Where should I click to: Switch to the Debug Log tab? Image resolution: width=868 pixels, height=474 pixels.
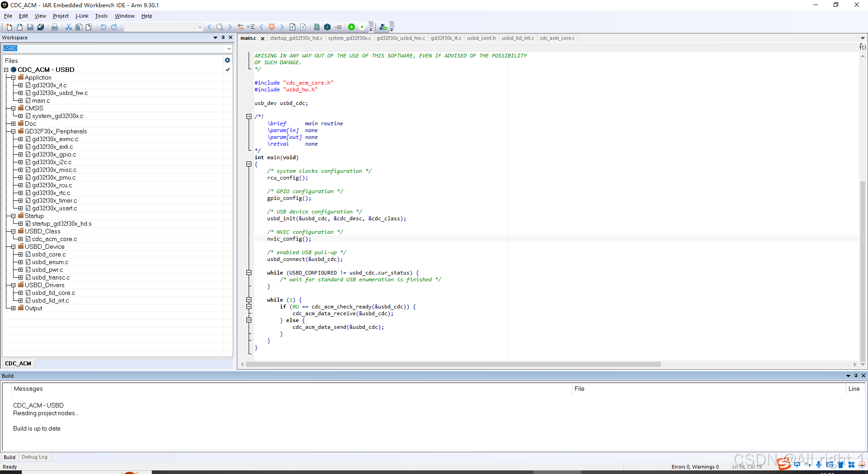[34, 457]
